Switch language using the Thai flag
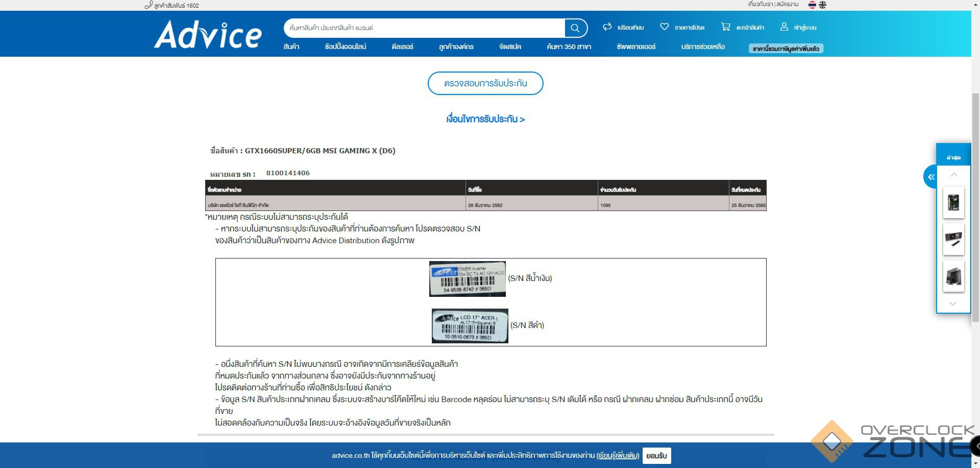980x468 pixels. (812, 5)
